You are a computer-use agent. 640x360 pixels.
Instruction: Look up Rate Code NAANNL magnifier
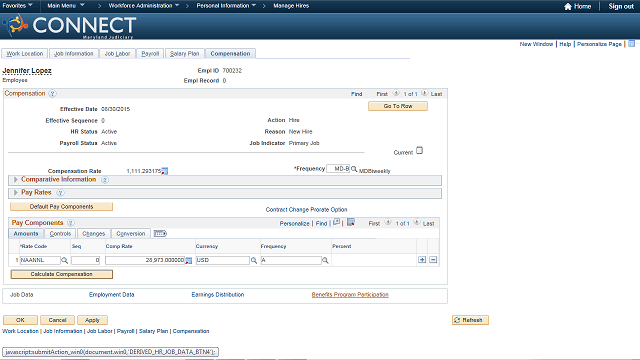[x=64, y=260]
